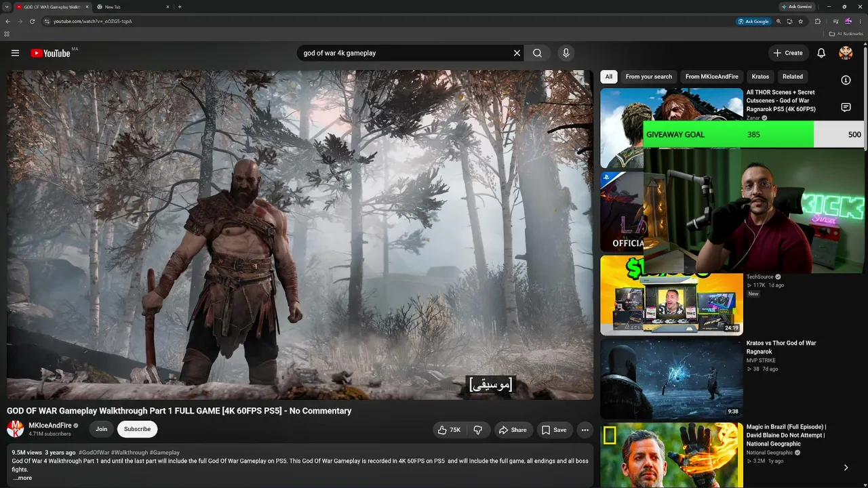The width and height of the screenshot is (868, 488).
Task: View site information icon in address bar
Action: click(47, 21)
